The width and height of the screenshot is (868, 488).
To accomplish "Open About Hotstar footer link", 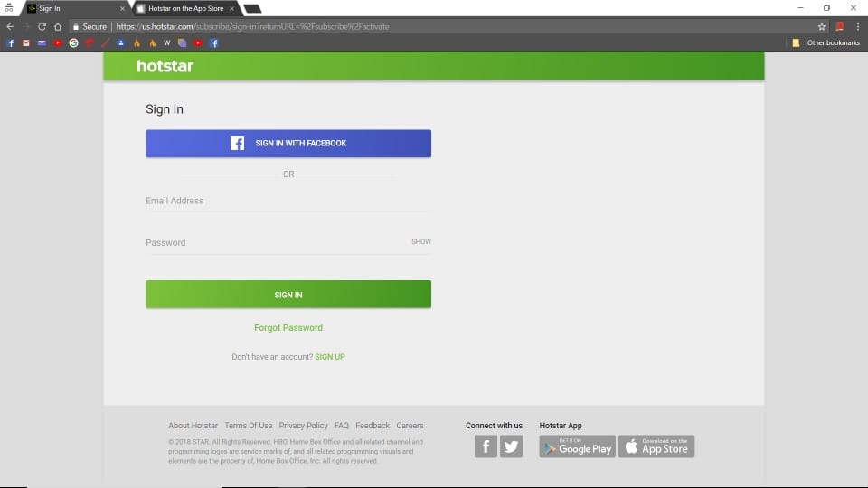I will click(193, 426).
